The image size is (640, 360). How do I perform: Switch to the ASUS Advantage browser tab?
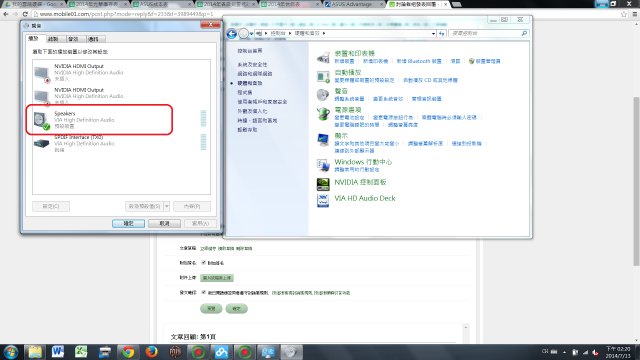pyautogui.click(x=354, y=4)
